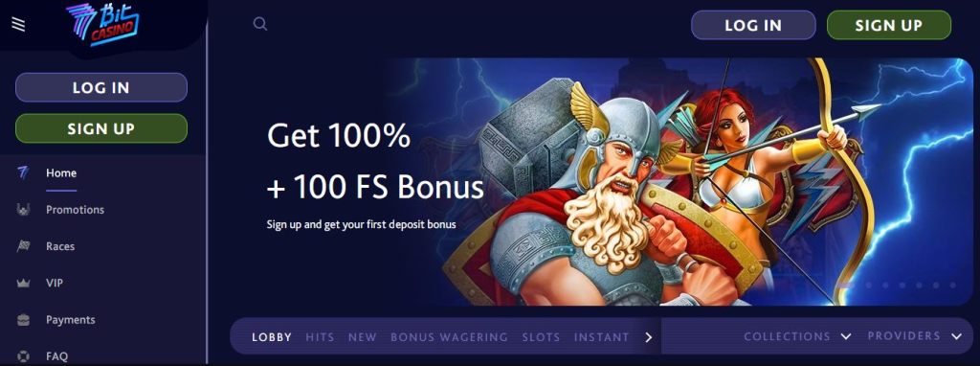Click the top-right Log In button
980x366 pixels.
point(753,25)
